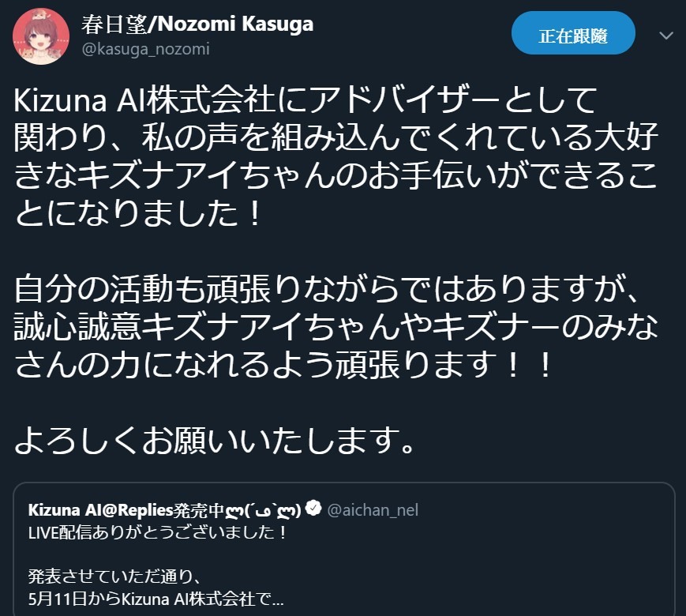Click empty area inside quoted tweet card
Viewport: 686px width, 616px height.
[503, 565]
